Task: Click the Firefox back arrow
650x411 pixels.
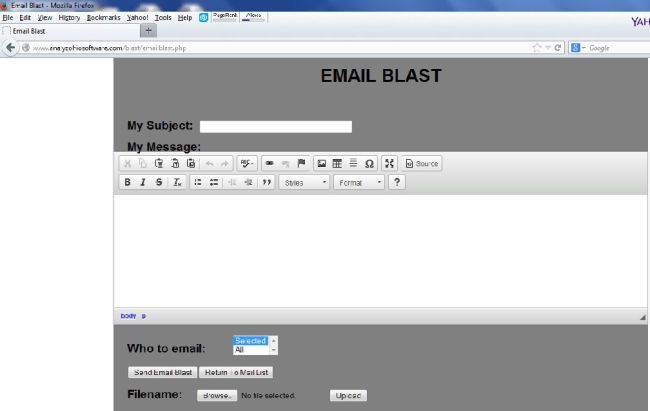Action: pyautogui.click(x=10, y=48)
